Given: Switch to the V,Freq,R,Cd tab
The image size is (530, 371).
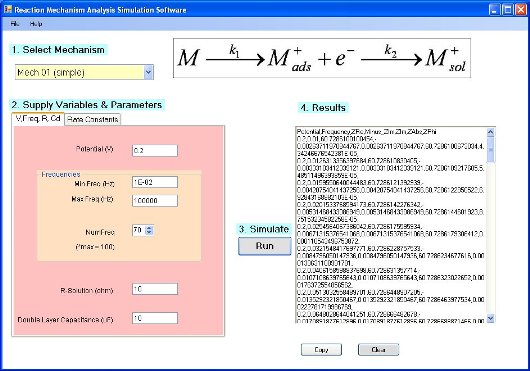Looking at the screenshot, I should coord(38,119).
